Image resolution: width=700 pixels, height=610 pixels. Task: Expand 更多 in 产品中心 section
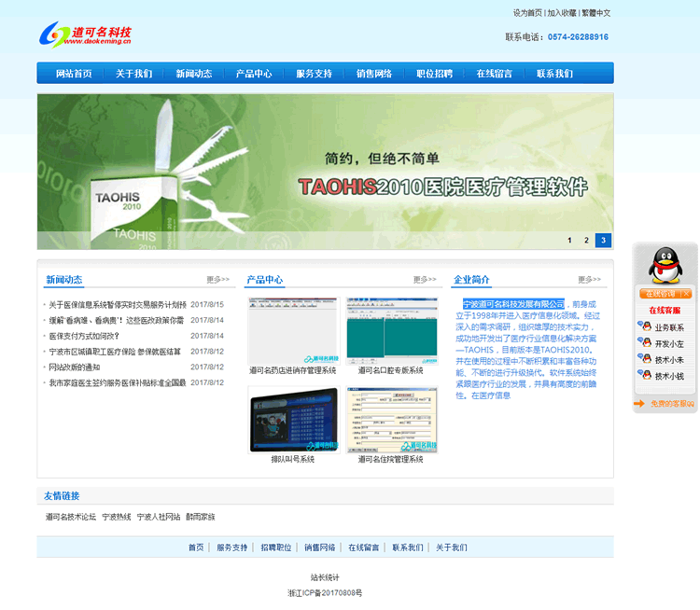[x=425, y=280]
